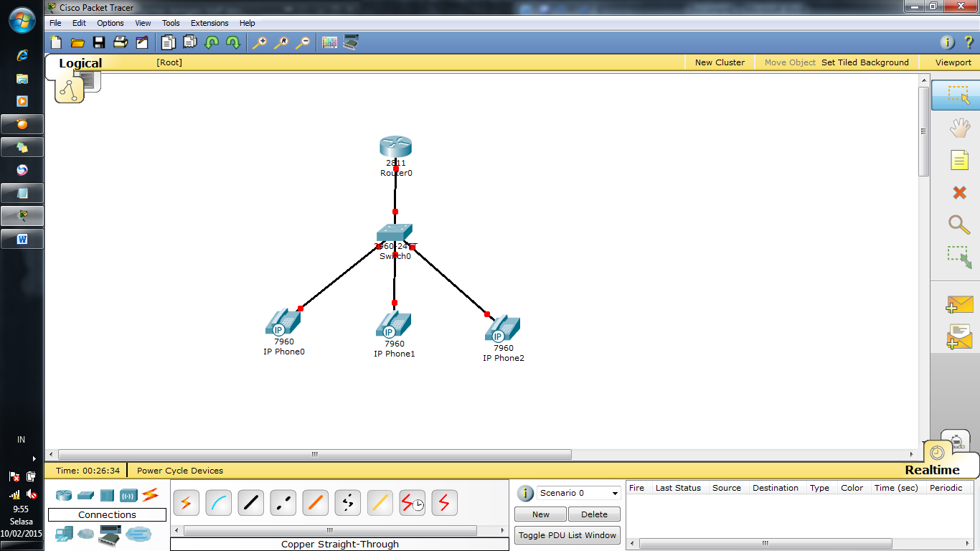The height and width of the screenshot is (551, 980).
Task: Open the File menu
Action: click(55, 23)
